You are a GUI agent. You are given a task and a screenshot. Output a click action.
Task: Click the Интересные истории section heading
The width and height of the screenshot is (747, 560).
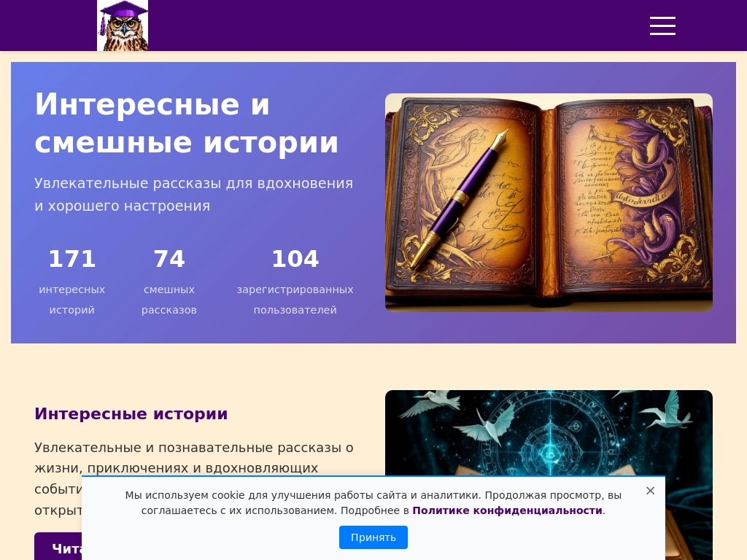[131, 413]
